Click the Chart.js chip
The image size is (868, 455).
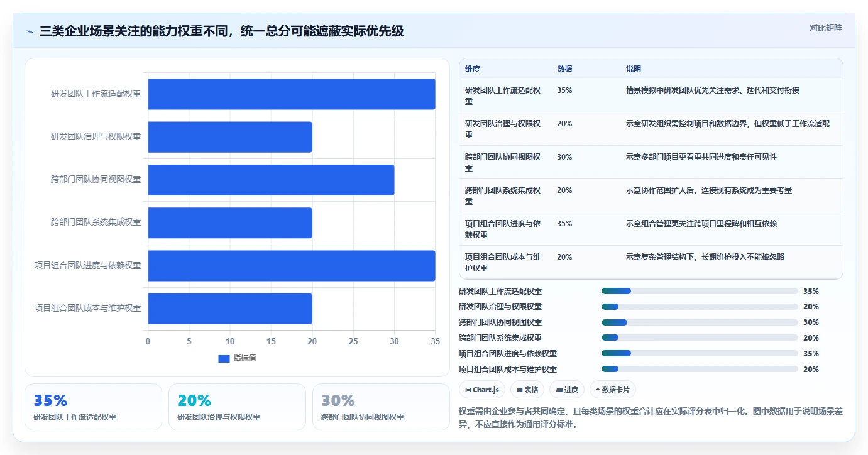point(481,390)
